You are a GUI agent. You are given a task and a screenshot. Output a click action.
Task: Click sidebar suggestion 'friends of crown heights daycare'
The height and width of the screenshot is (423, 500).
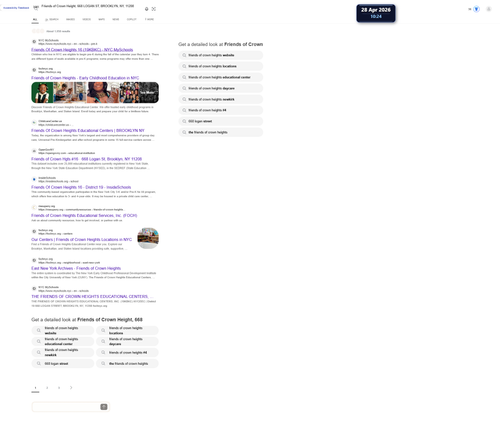[x=221, y=88]
